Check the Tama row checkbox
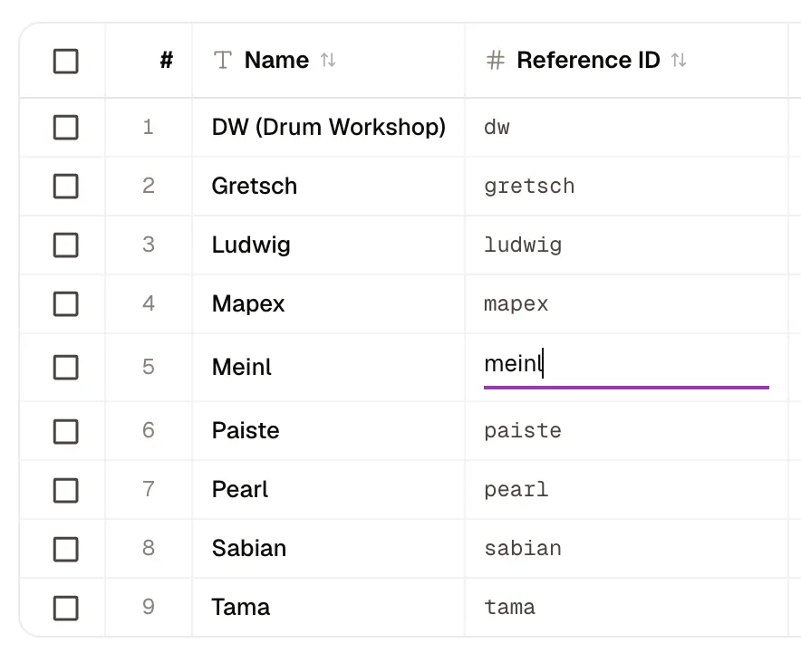 66,608
